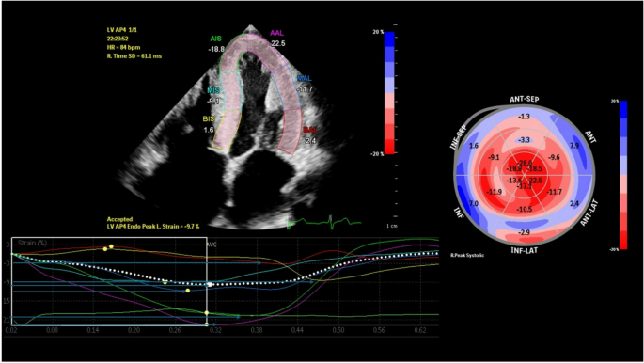
Task: Click the -20 % label below the echo color scale
Action: pos(377,154)
